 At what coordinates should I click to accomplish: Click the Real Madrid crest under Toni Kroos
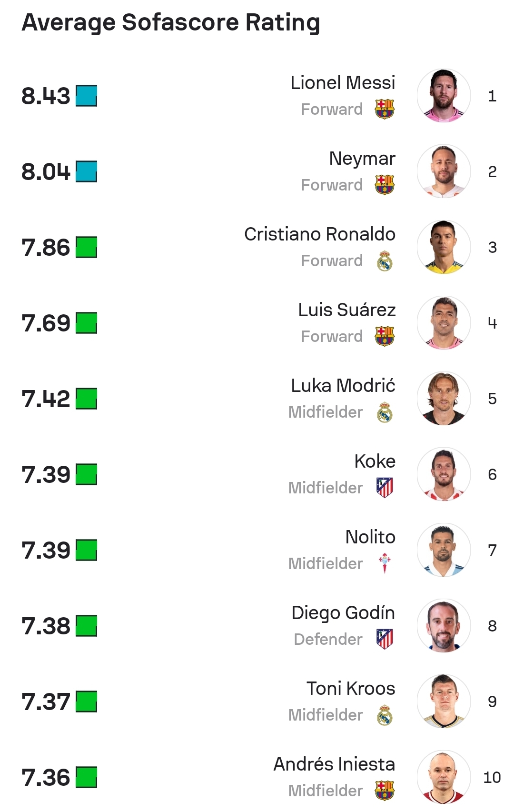tap(385, 715)
